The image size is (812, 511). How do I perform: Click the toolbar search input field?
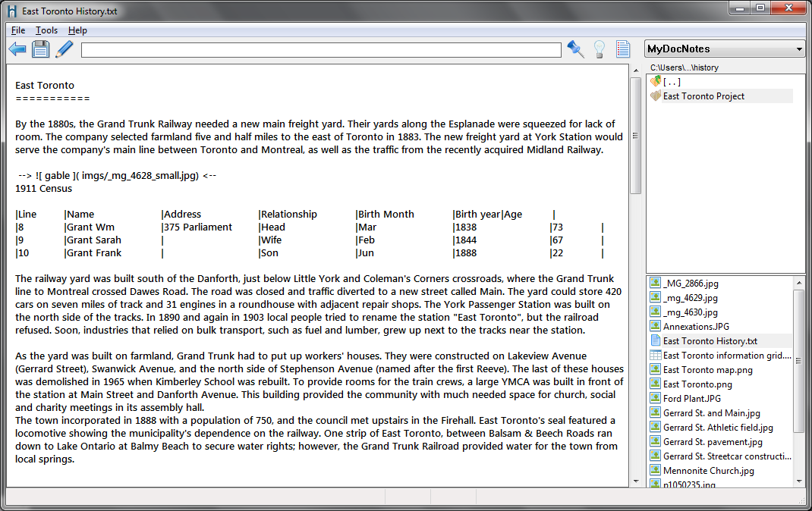click(x=321, y=49)
